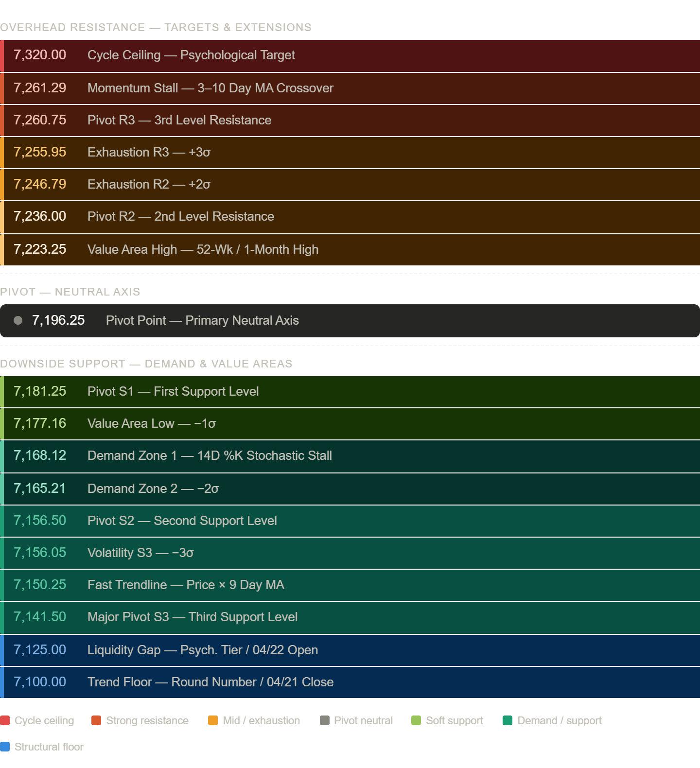The height and width of the screenshot is (768, 700).
Task: Select the Cycle Ceiling 7,320.00 row
Action: [x=350, y=55]
